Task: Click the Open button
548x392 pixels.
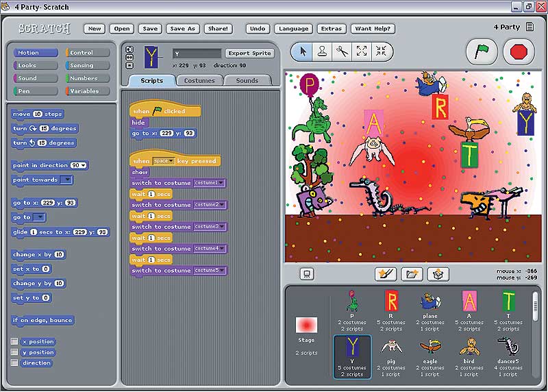Action: [x=122, y=29]
